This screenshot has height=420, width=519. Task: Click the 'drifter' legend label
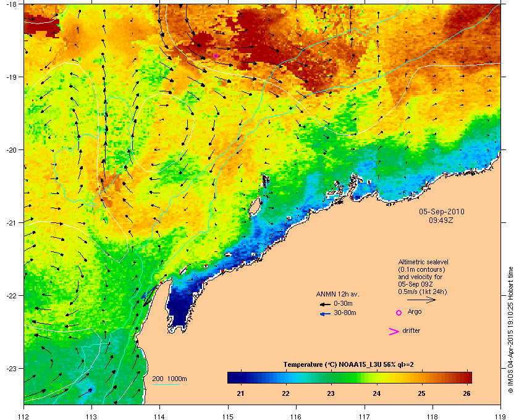411,330
